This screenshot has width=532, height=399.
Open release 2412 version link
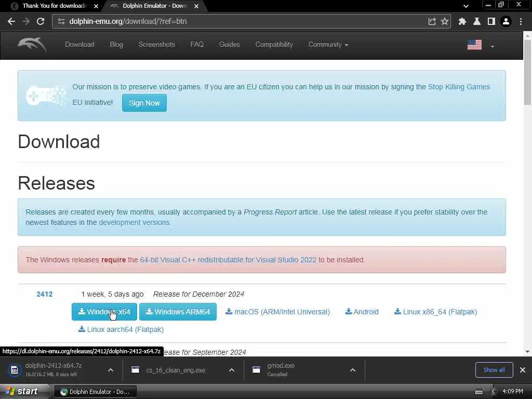tap(45, 294)
